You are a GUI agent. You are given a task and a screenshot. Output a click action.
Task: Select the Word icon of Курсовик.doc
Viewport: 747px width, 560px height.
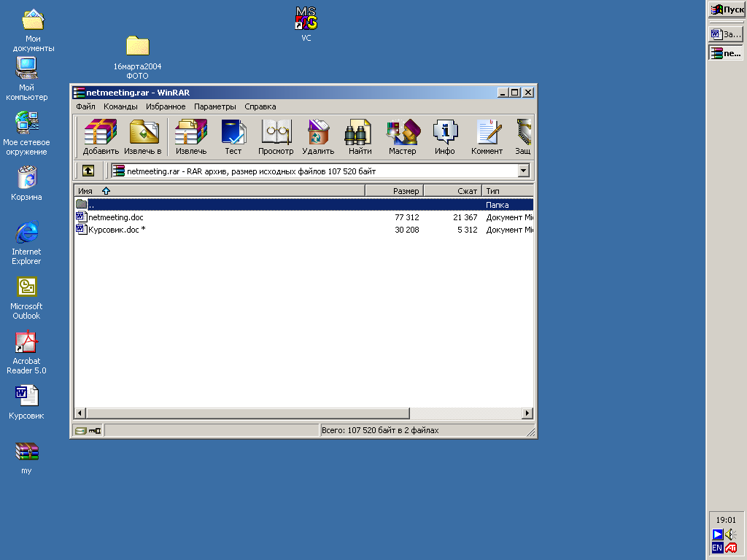tap(81, 230)
